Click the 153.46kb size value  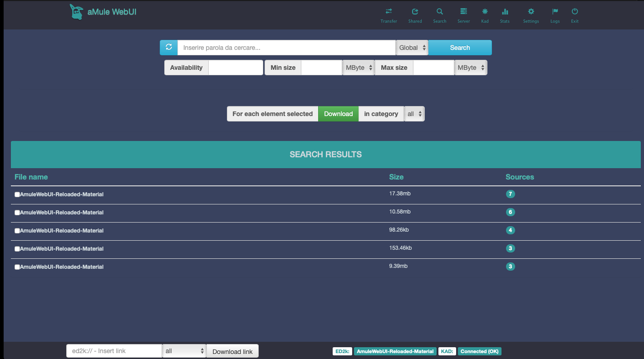tap(400, 248)
